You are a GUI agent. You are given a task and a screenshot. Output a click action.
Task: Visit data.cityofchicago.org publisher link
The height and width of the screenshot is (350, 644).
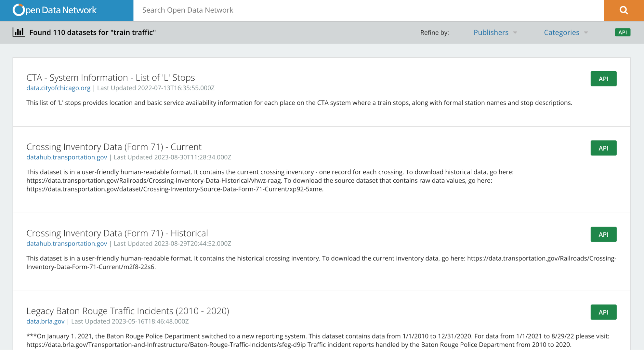coord(58,88)
